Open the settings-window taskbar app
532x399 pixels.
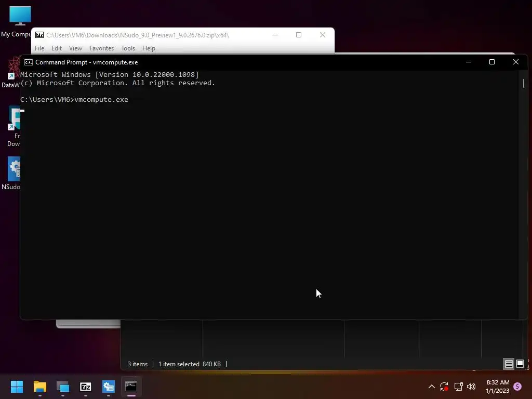[109, 387]
